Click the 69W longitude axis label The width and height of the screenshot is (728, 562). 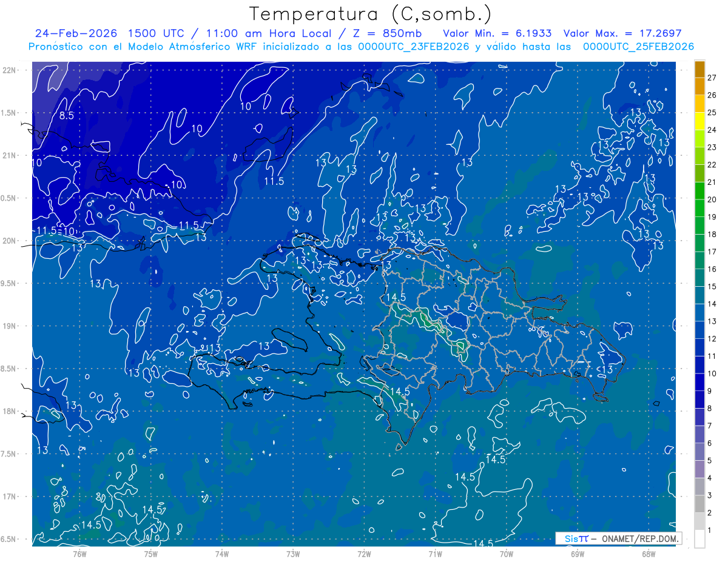578,554
